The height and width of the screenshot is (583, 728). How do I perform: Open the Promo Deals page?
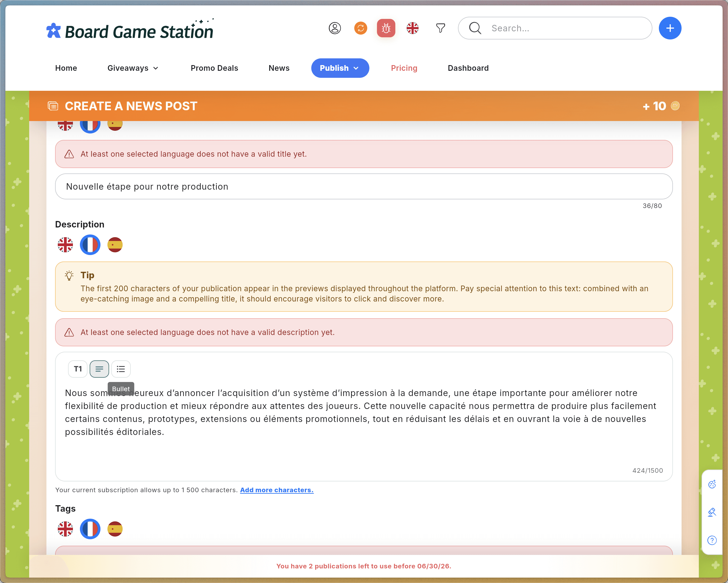(x=214, y=68)
